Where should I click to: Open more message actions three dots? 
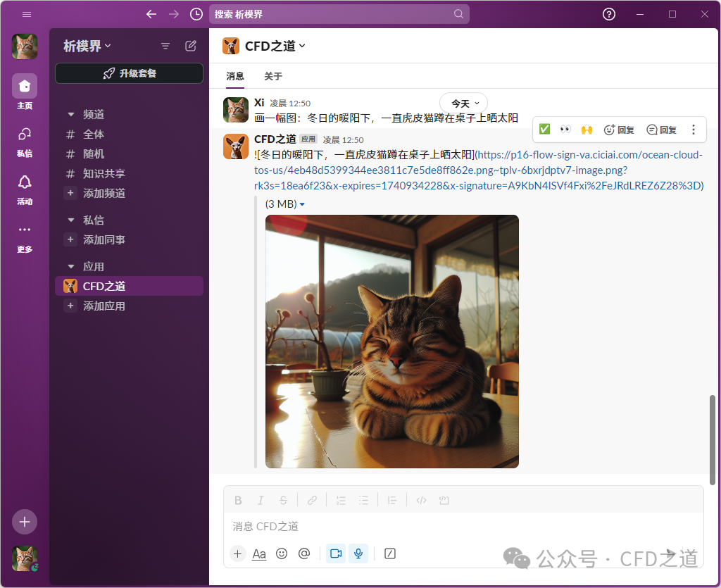click(694, 130)
